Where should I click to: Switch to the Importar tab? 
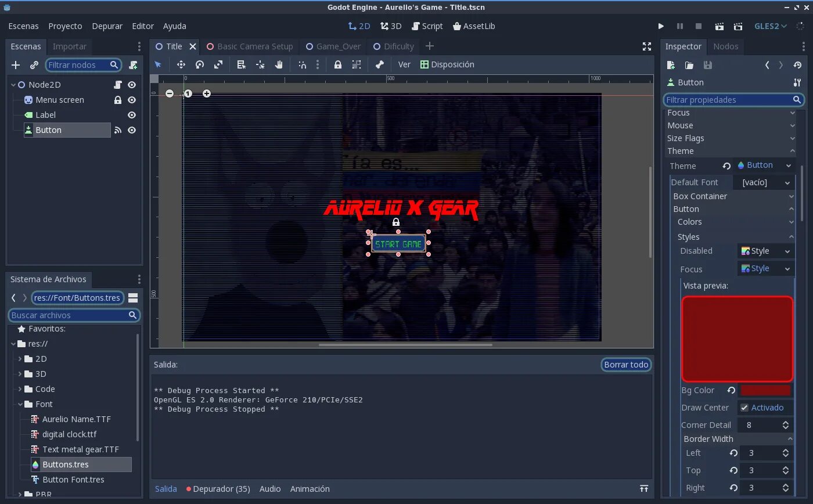pyautogui.click(x=69, y=46)
